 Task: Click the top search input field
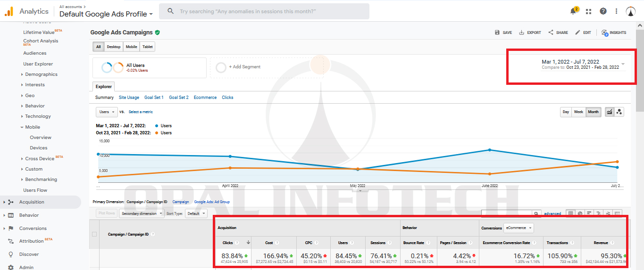pos(264,11)
